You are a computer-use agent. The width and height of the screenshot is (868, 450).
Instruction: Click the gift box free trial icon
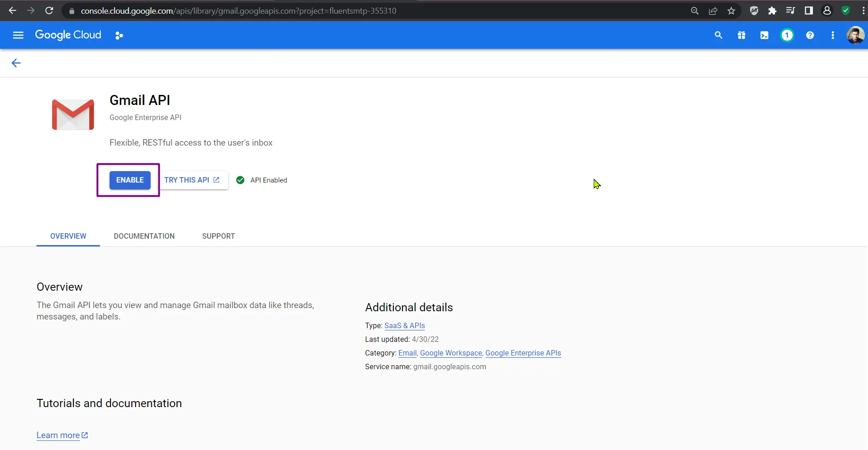tap(741, 35)
